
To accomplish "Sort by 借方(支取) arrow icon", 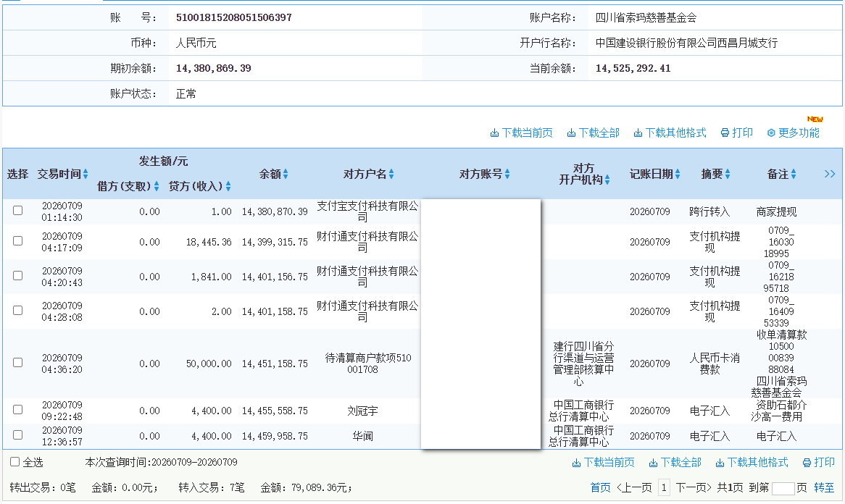I will 157,186.
